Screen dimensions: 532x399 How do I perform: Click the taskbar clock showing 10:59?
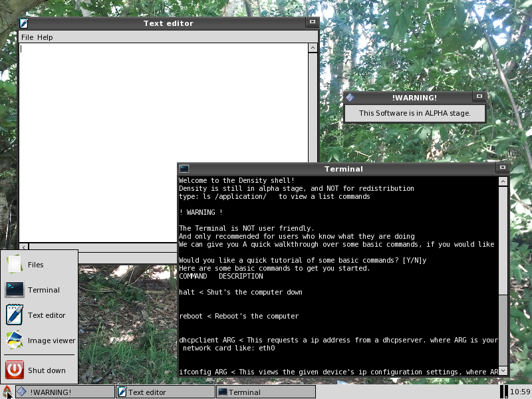(520, 392)
